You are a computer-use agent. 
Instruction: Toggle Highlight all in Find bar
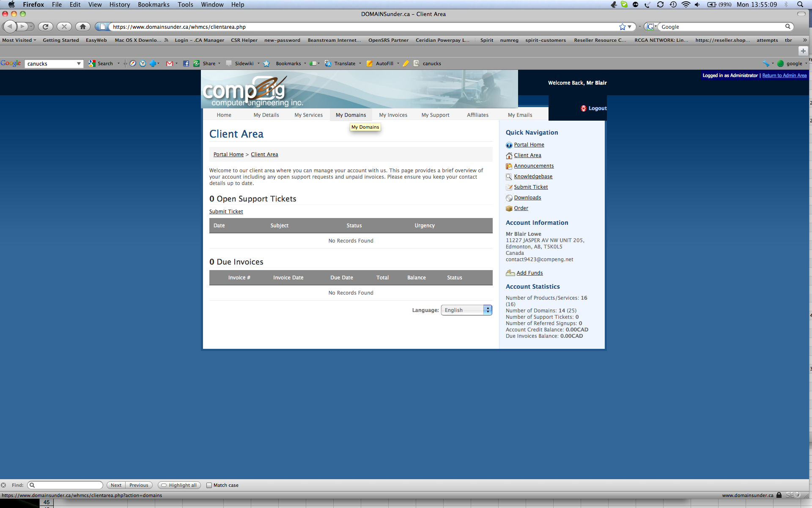(x=179, y=485)
